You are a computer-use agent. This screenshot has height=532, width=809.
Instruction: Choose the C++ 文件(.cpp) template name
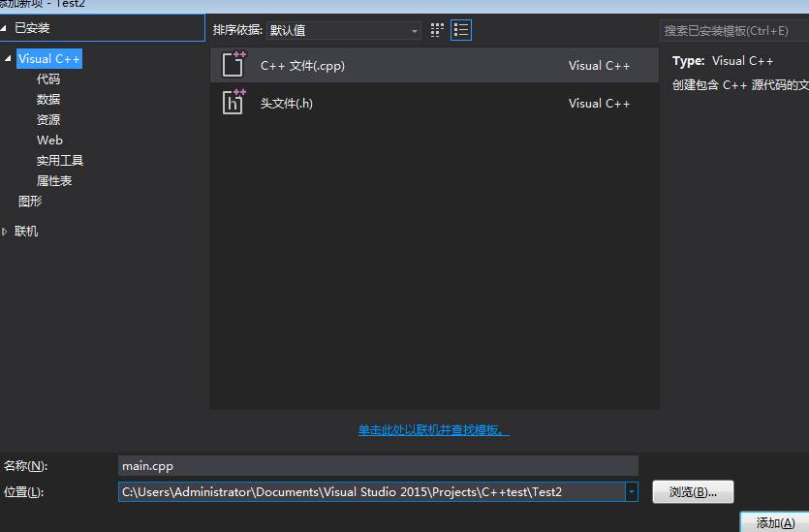coord(302,66)
